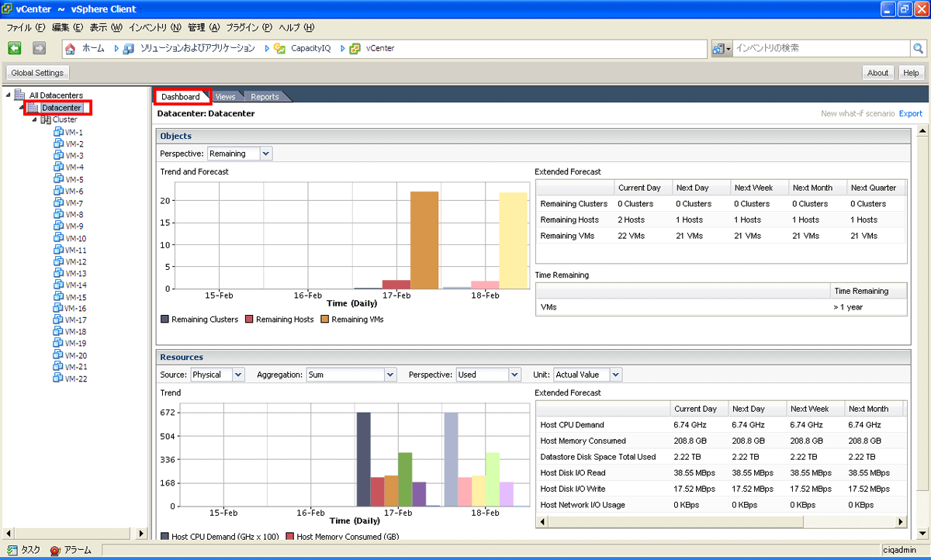Click right arrow of Resources table scrollbar
This screenshot has width=931, height=560.
click(x=900, y=523)
